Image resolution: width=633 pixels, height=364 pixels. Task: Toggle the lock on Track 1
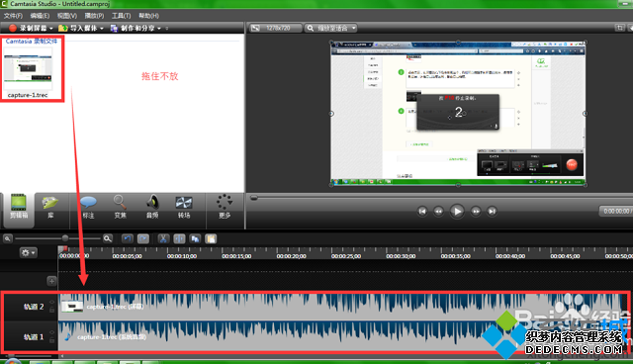tap(52, 340)
